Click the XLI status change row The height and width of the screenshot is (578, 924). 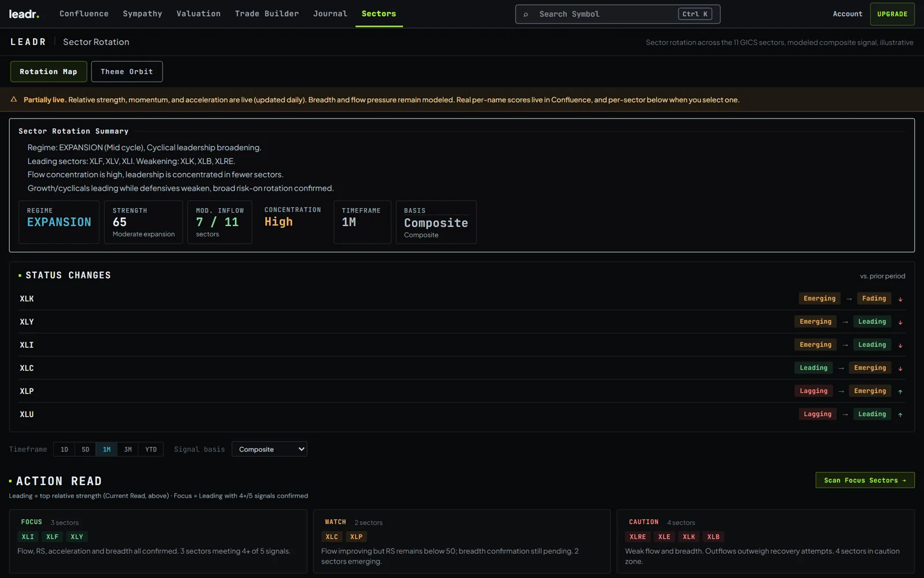click(x=462, y=345)
